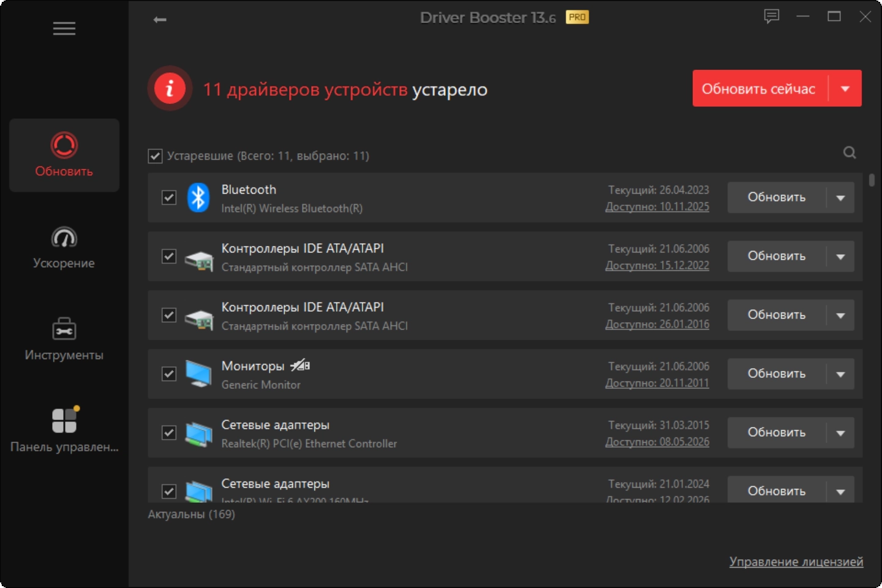Screen dimensions: 882x588
Task: Open the Доступно: 26.01.2016 link
Action: pyautogui.click(x=657, y=325)
